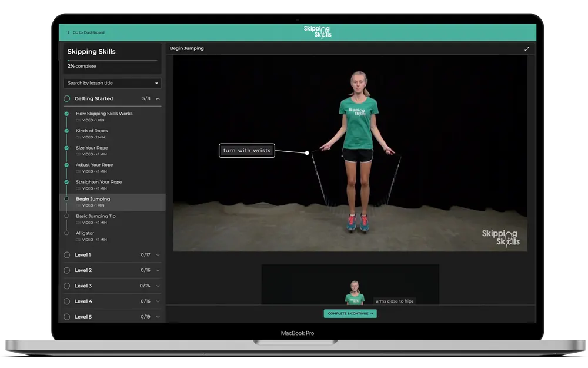Click the Begin Jumping video icon
Viewport: 588px width, 368px height.
tap(78, 205)
